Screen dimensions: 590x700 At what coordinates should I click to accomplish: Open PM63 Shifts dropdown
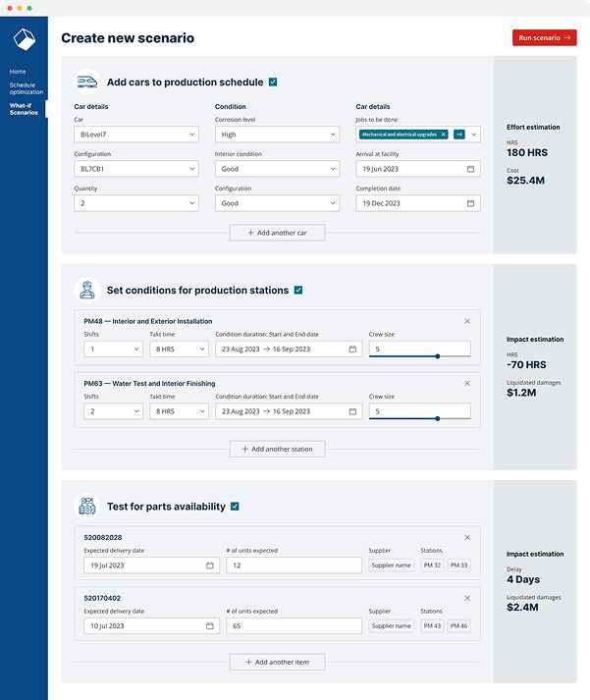point(113,411)
